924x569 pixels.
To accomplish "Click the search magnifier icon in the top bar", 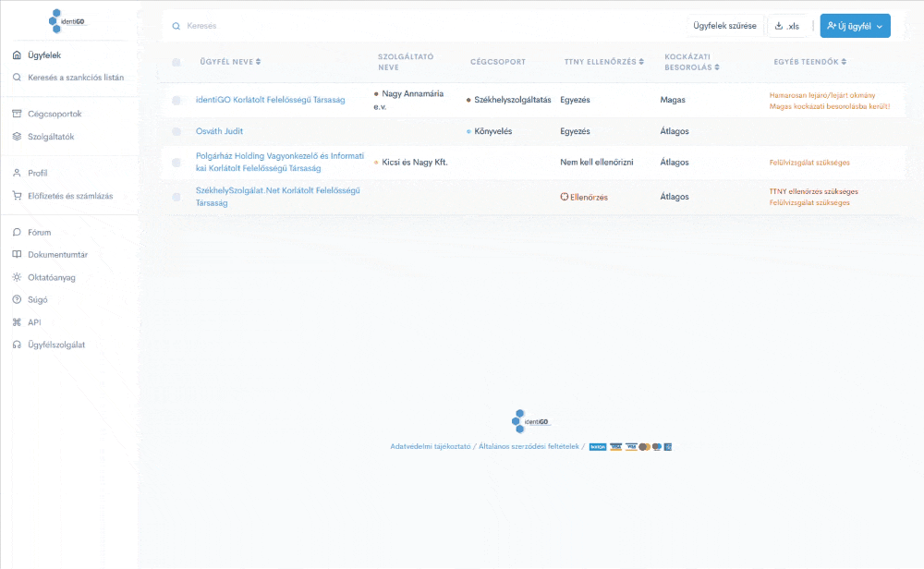I will pyautogui.click(x=176, y=26).
